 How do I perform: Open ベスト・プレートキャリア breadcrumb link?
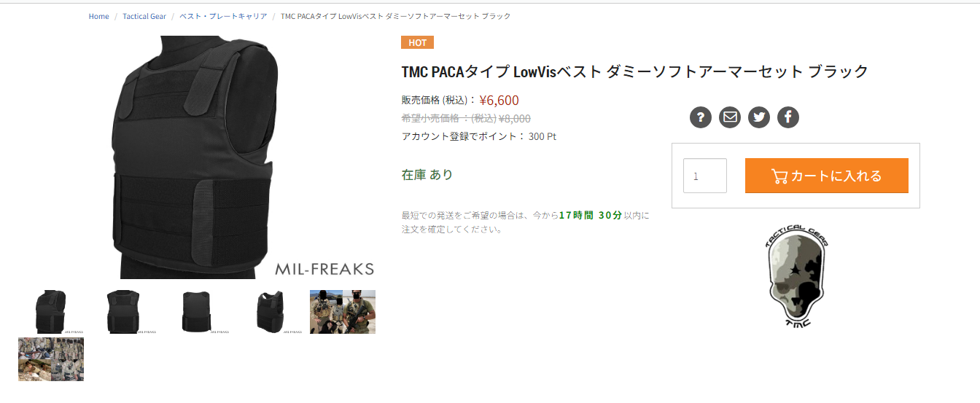(223, 16)
